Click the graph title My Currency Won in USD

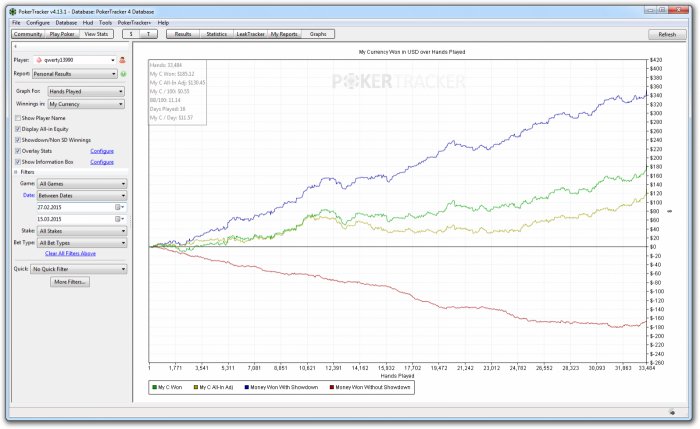click(x=412, y=52)
